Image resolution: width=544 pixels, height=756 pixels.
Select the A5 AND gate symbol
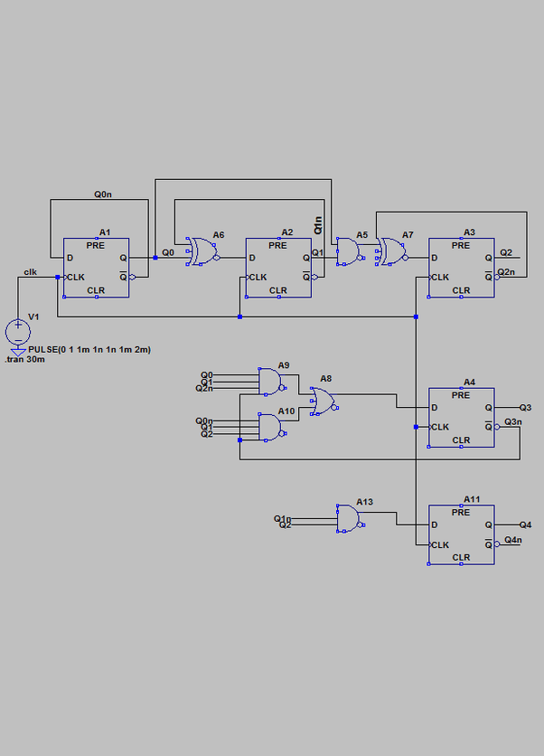pos(350,251)
